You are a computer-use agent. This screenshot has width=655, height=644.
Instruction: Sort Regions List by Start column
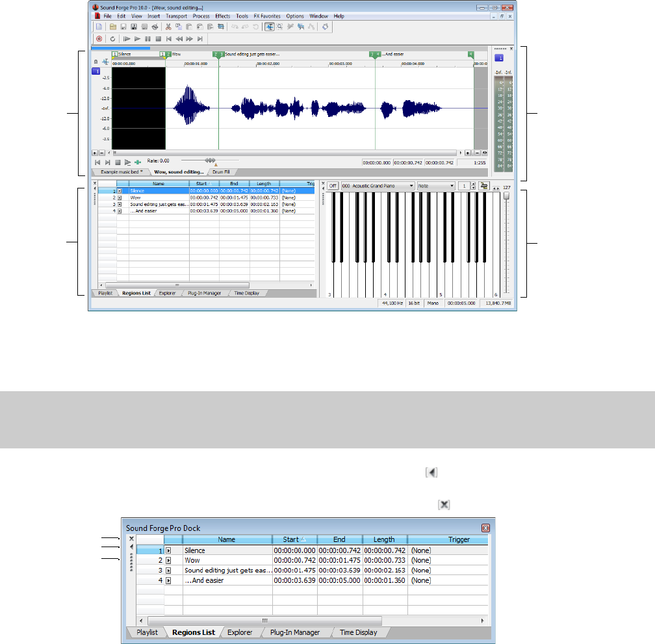(204, 183)
